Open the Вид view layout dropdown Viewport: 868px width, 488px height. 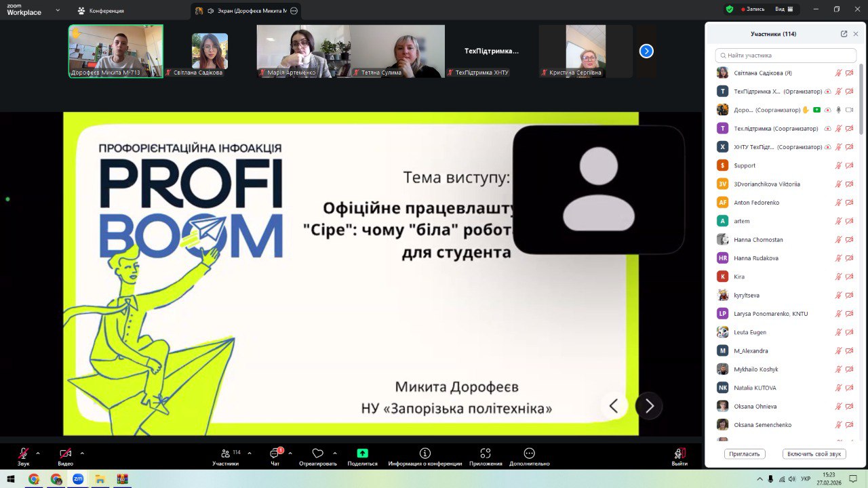[783, 9]
